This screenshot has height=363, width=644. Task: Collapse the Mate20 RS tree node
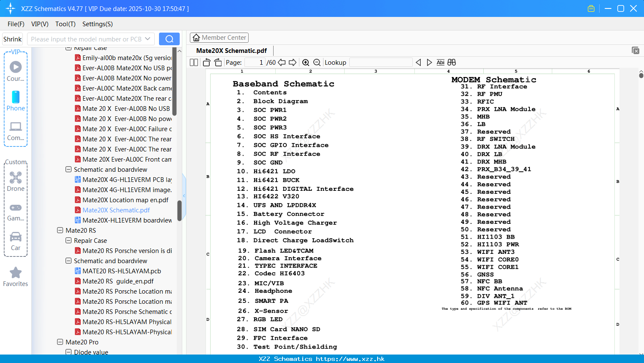point(60,231)
